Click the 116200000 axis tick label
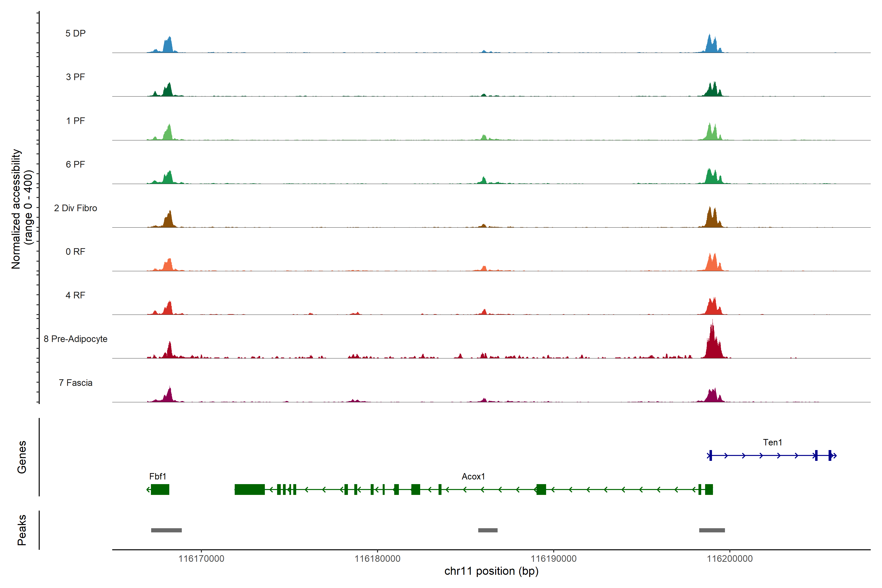 click(729, 558)
